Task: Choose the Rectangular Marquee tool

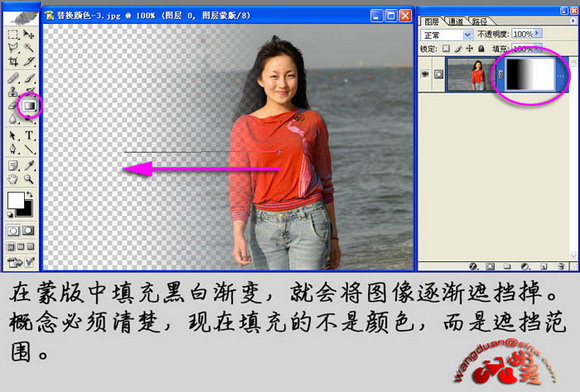Action: coord(13,34)
